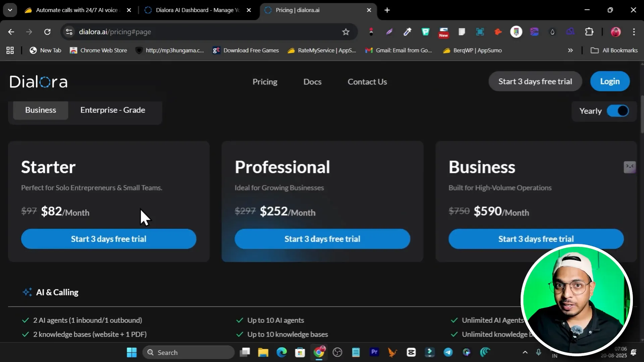
Task: Expand hidden bookmarks with double chevron
Action: pyautogui.click(x=570, y=50)
